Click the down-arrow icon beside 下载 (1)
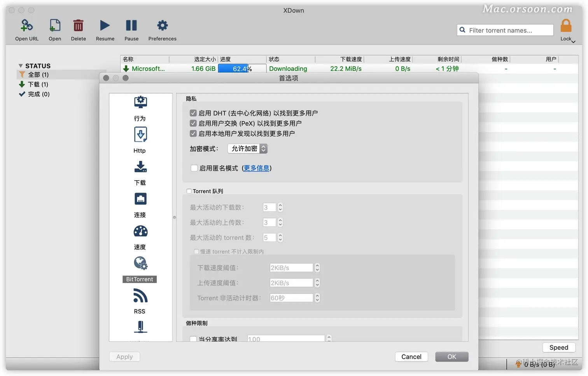 22,84
